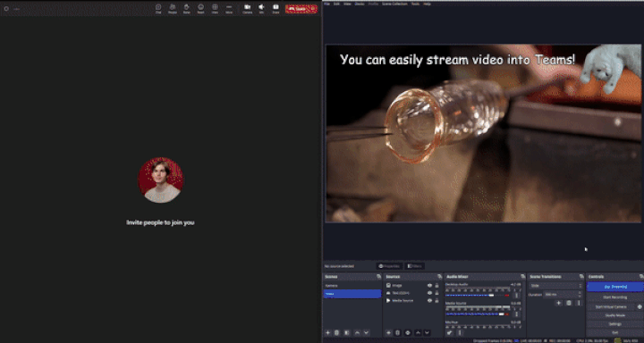Open the Scene Collection menu

pos(394,4)
